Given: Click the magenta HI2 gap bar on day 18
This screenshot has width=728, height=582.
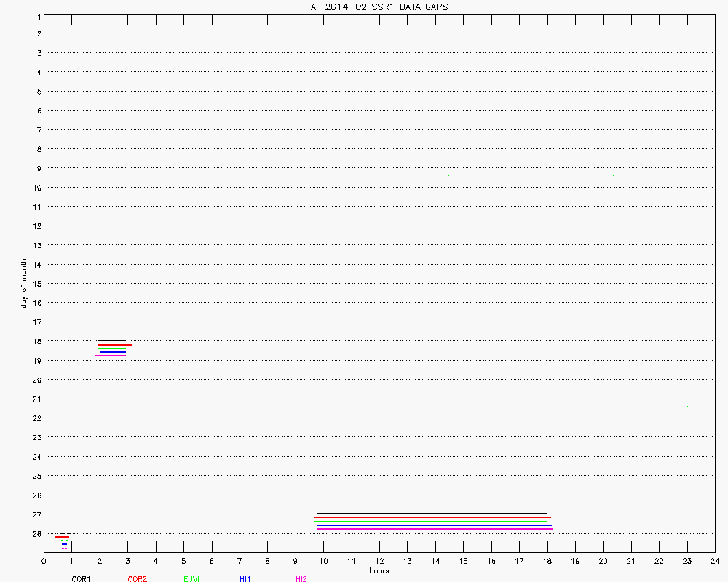Looking at the screenshot, I should click(x=111, y=356).
